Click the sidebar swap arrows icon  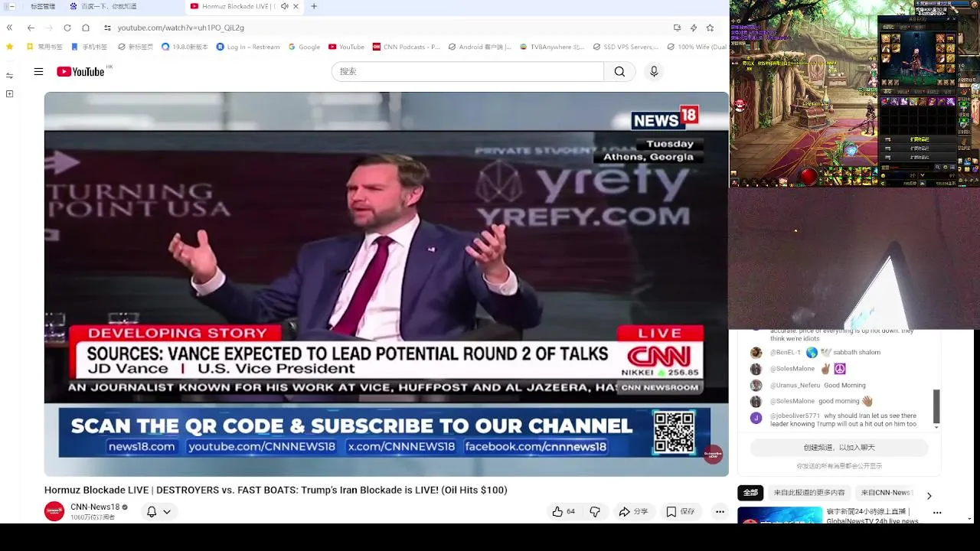click(x=9, y=76)
